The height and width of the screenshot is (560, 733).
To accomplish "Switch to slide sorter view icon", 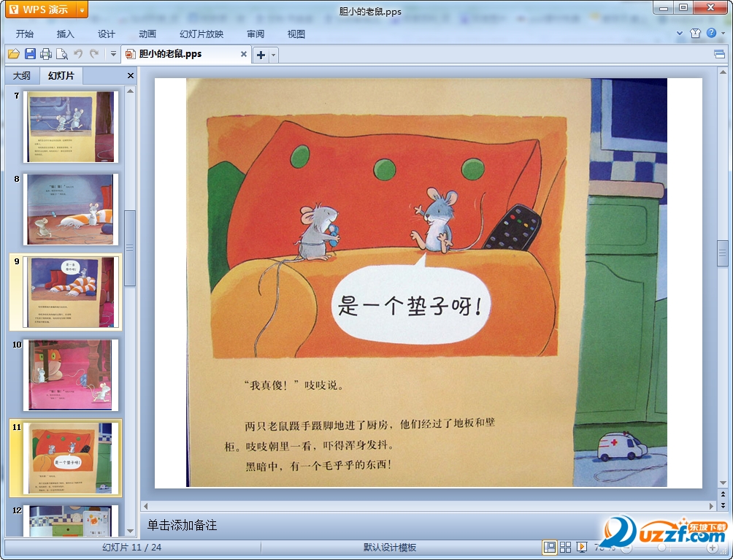I will (565, 547).
